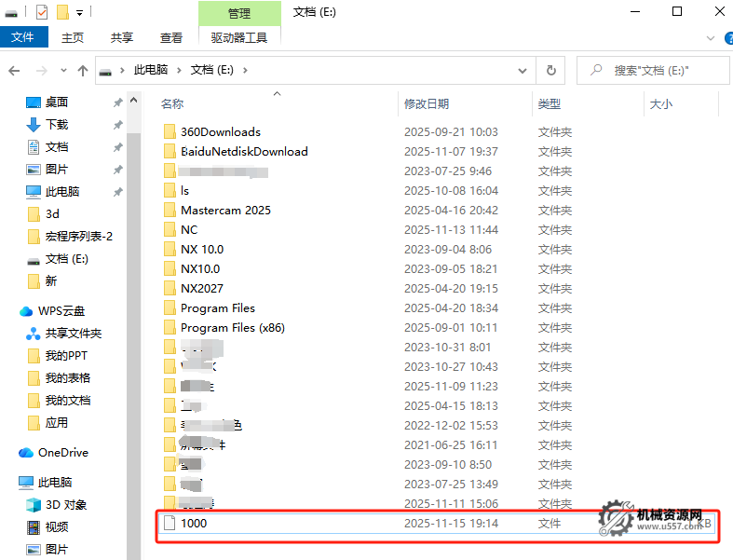The height and width of the screenshot is (560, 733).
Task: Open 我的表格 in the sidebar
Action: (x=67, y=378)
